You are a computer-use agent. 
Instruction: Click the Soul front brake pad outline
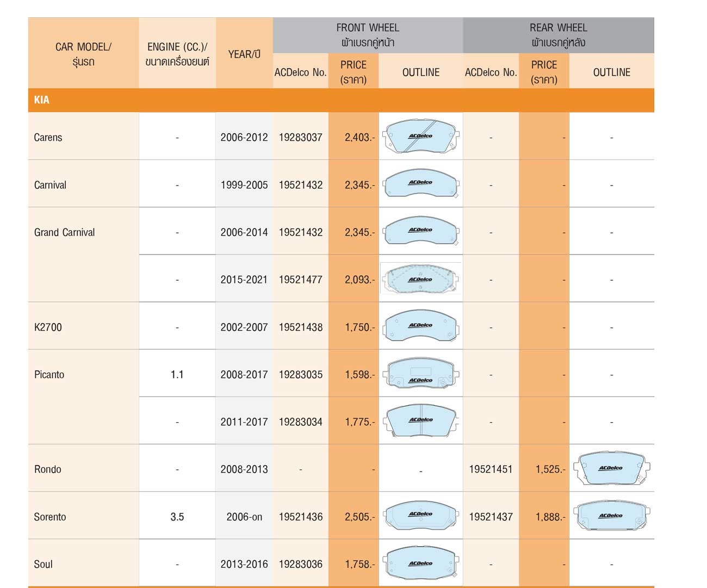point(421,563)
